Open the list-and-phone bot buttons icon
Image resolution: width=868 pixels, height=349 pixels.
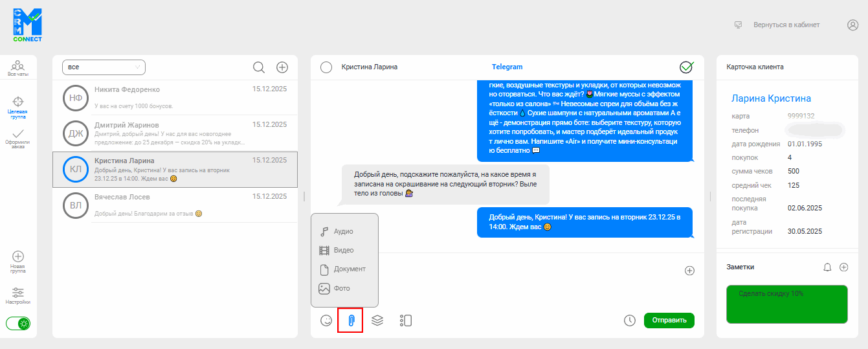coord(406,321)
